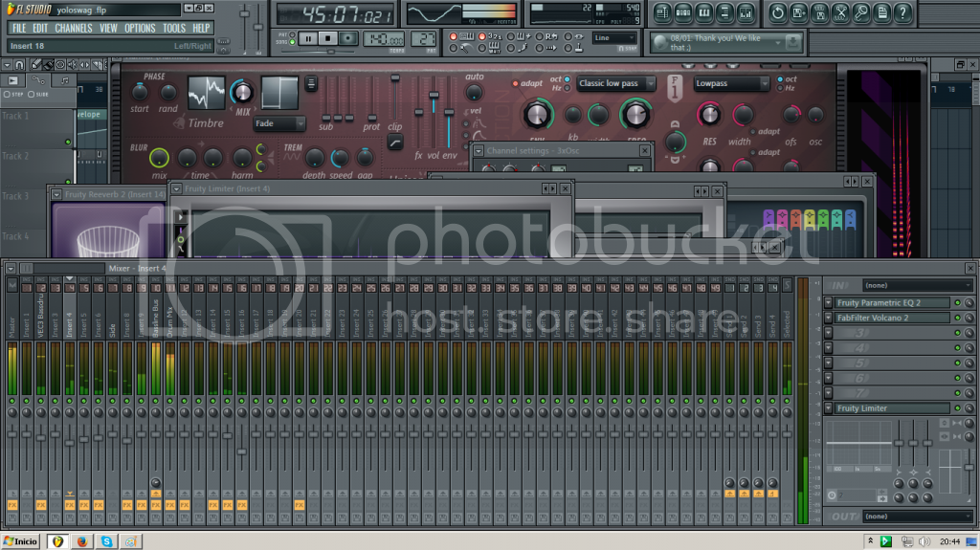Open the VIEW menu
980x550 pixels.
(x=108, y=28)
